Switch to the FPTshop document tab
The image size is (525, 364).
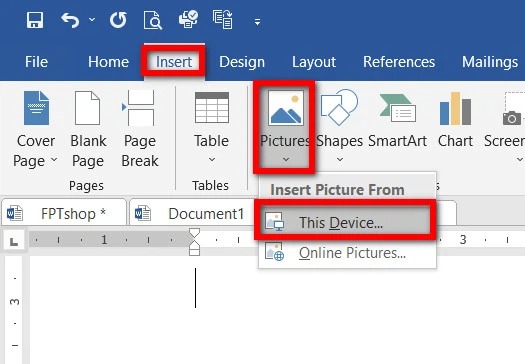tap(64, 213)
